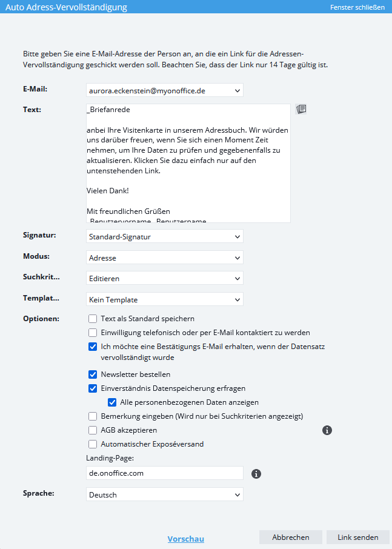Viewport: 392px width, 549px height.
Task: Tick the AGB akzeptieren checkbox
Action: click(93, 430)
